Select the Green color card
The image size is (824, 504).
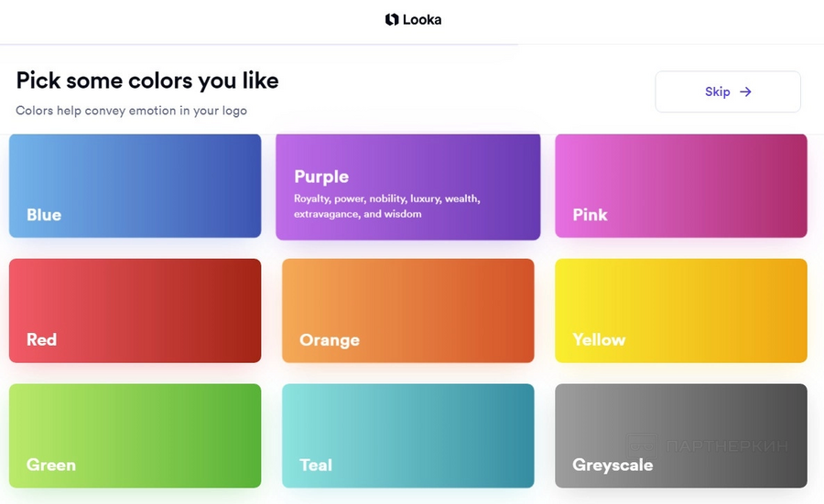(x=136, y=435)
